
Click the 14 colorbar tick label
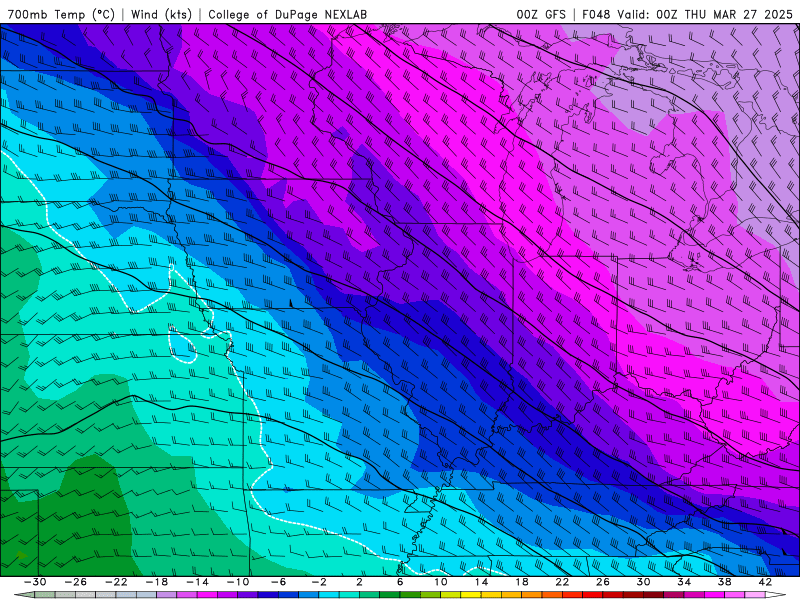coord(481,582)
